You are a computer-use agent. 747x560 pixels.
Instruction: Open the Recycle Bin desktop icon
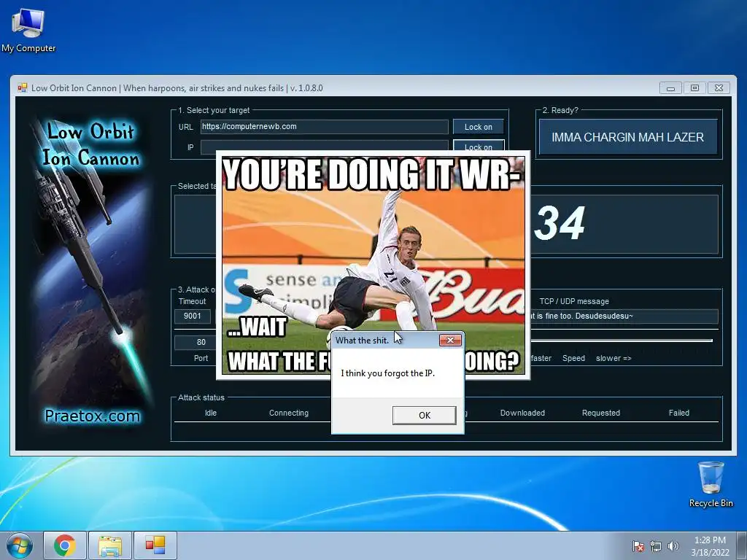pyautogui.click(x=711, y=484)
